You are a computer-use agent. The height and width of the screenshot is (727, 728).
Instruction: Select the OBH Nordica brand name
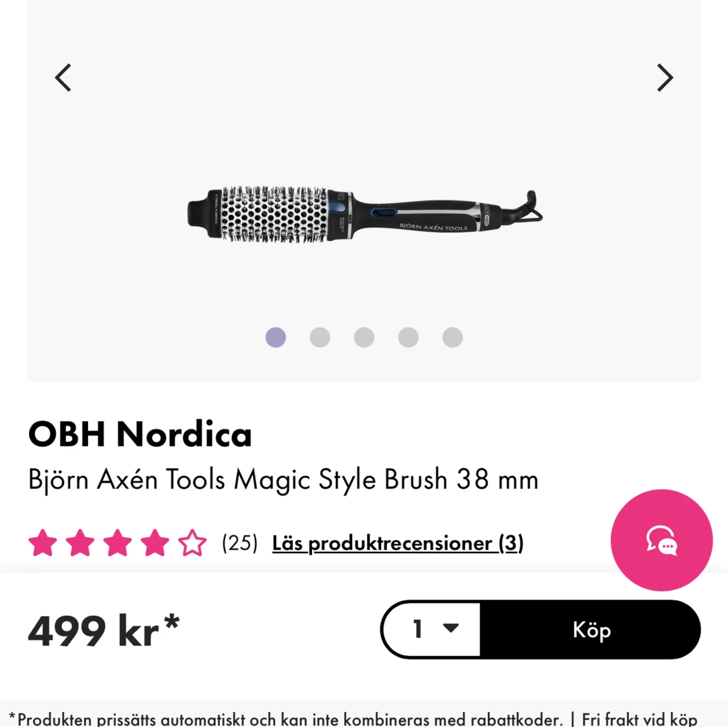139,434
